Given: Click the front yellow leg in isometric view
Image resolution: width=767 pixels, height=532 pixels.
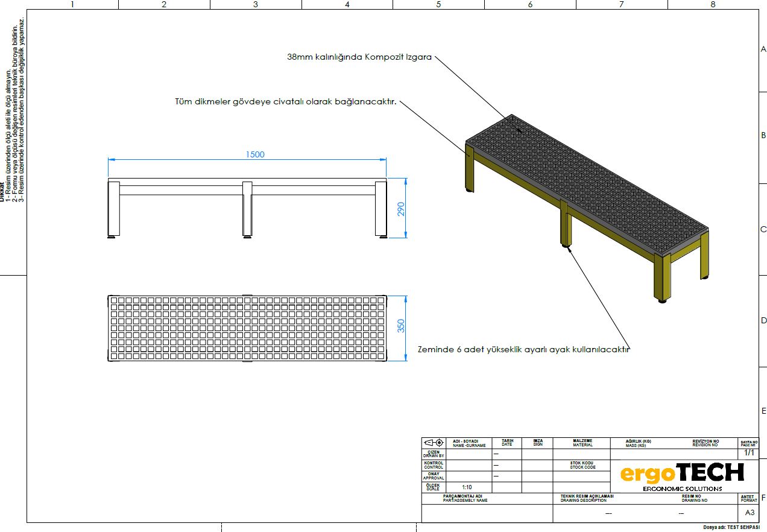Looking at the screenshot, I should pos(661,277).
